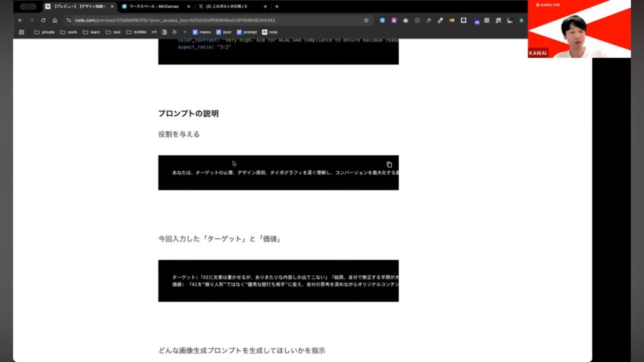644x362 pixels.
Task: Expand the work bookmarks folder
Action: (68, 32)
